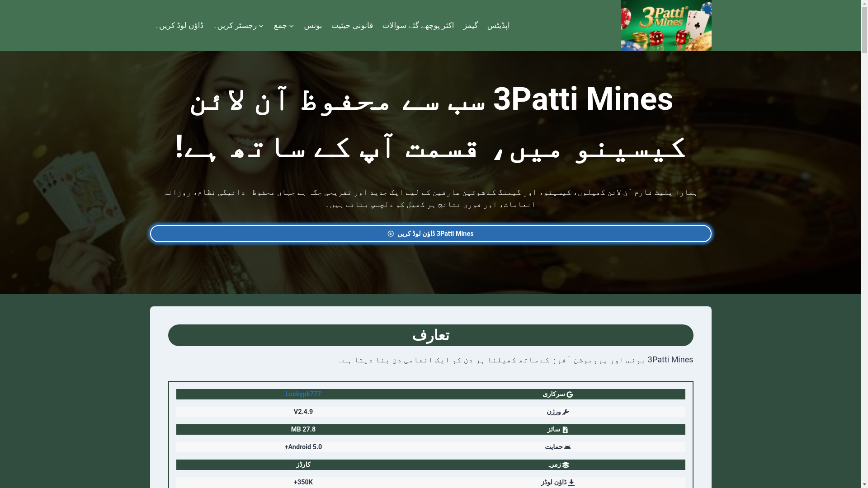Click the download icon beside ڈاؤن لوڈز
The width and height of the screenshot is (868, 488).
click(x=571, y=483)
